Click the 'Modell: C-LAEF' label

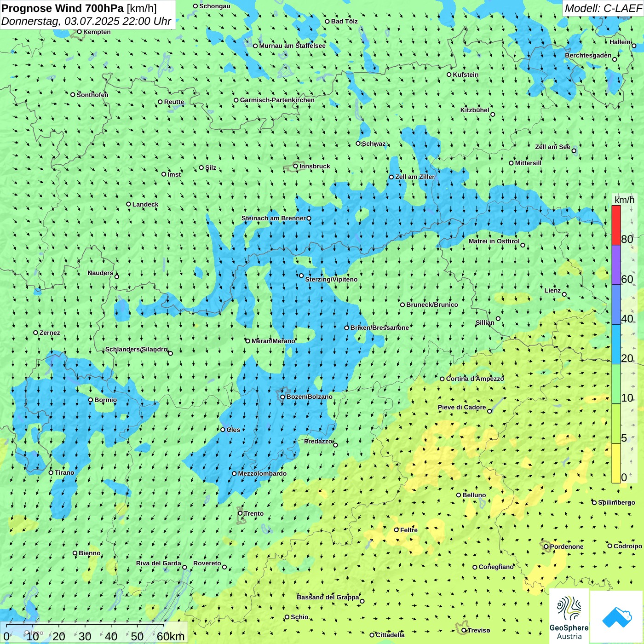pyautogui.click(x=603, y=8)
